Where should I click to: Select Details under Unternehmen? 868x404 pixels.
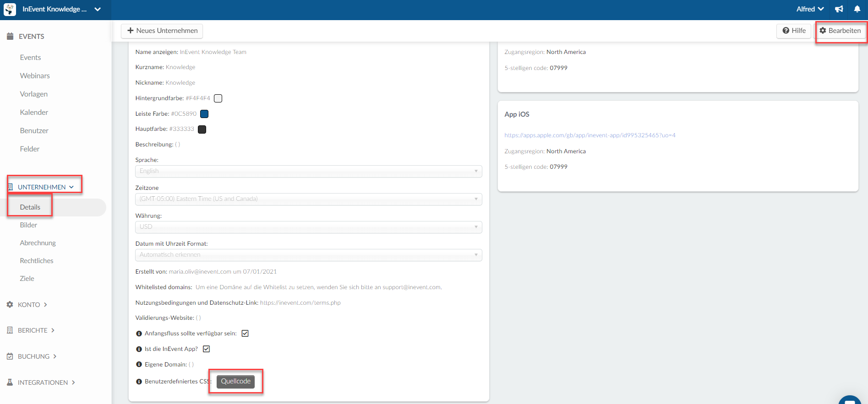pos(30,207)
